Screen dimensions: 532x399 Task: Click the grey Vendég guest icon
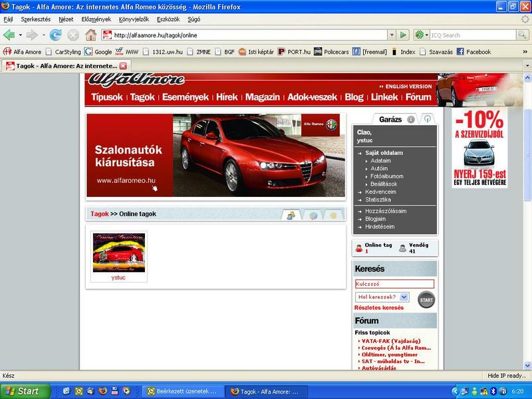tap(402, 248)
